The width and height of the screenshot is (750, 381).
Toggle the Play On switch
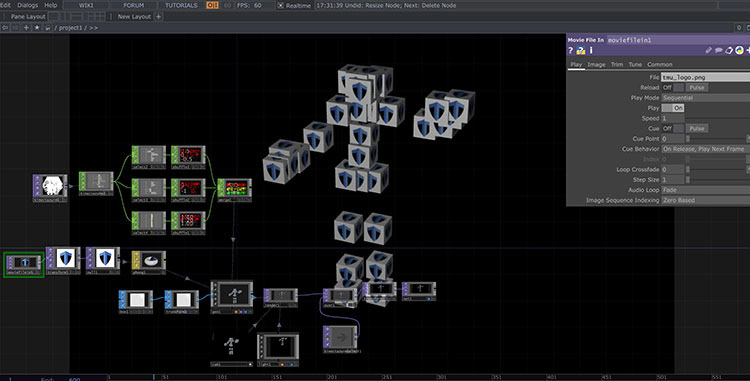click(673, 108)
